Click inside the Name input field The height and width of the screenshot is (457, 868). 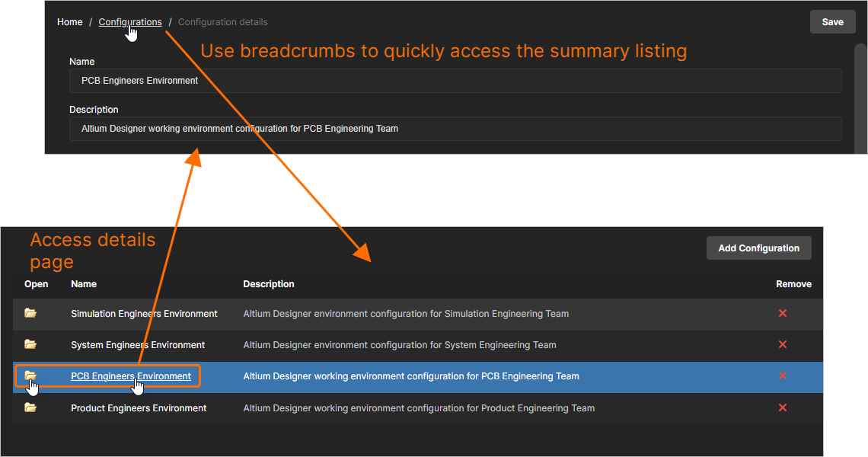pos(455,81)
